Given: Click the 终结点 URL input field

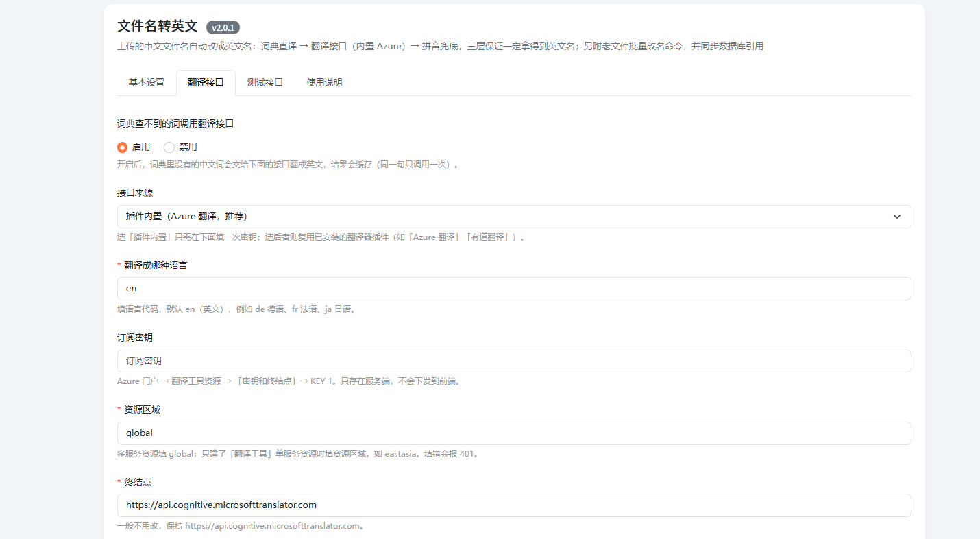Looking at the screenshot, I should coord(514,505).
